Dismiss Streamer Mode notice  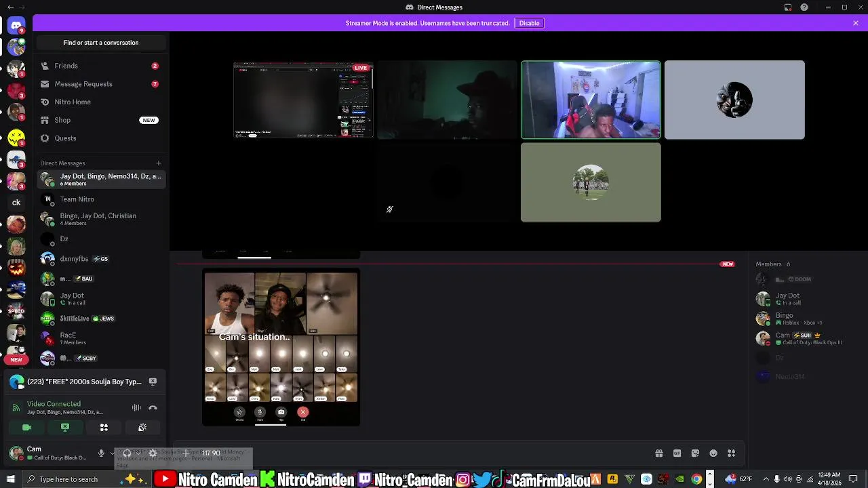(856, 23)
